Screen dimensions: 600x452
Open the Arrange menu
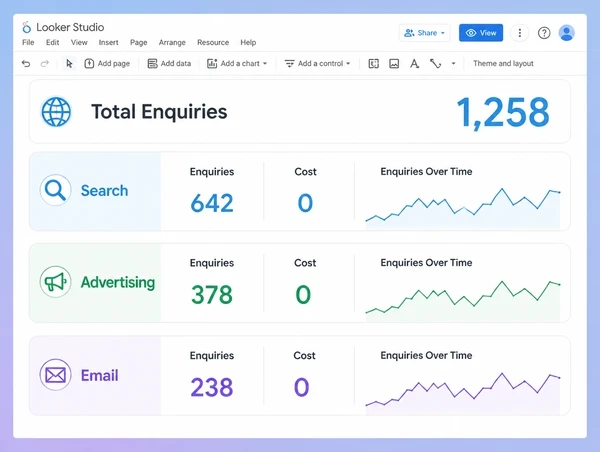tap(172, 42)
